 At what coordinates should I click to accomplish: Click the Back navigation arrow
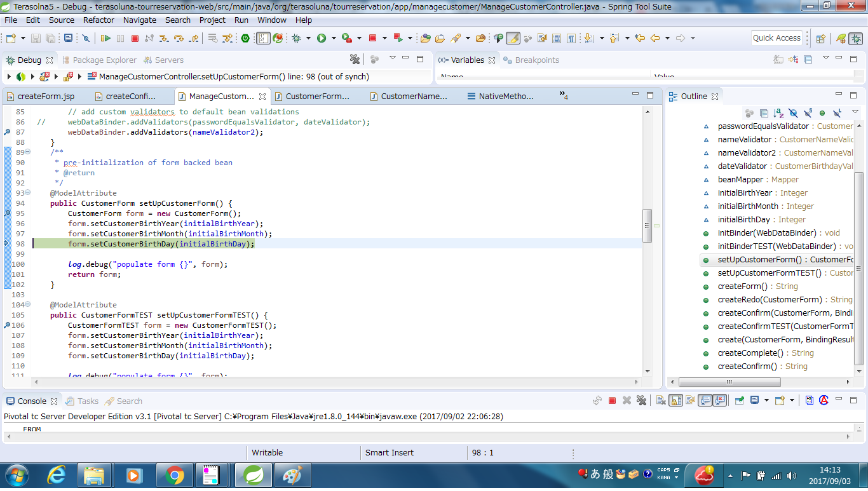[655, 38]
